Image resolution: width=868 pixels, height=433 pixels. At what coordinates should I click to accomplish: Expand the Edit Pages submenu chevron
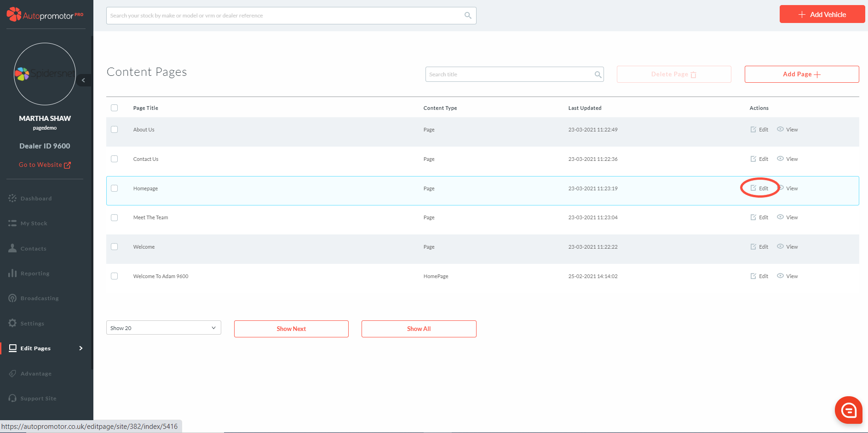81,348
